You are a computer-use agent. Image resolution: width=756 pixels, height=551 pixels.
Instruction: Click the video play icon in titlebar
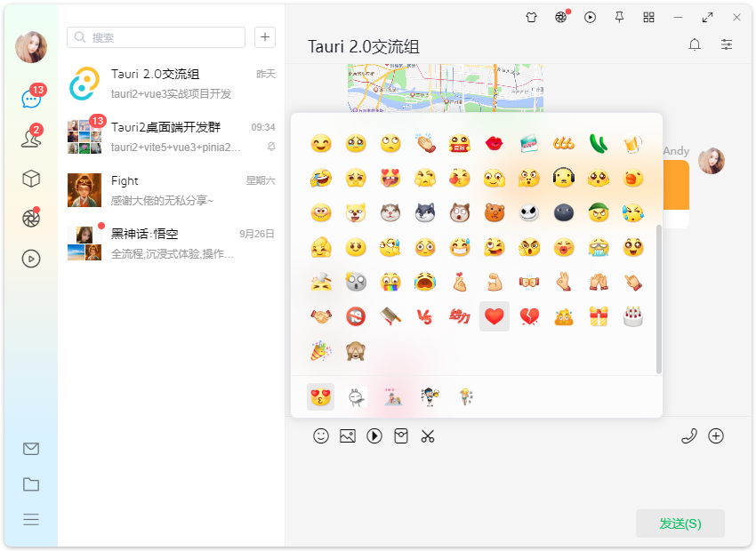[x=590, y=17]
